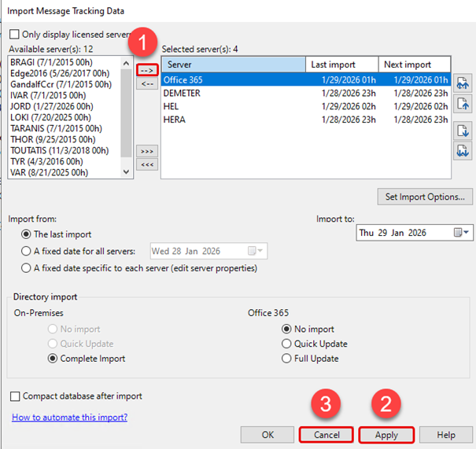Open Help for this dialog

[446, 435]
